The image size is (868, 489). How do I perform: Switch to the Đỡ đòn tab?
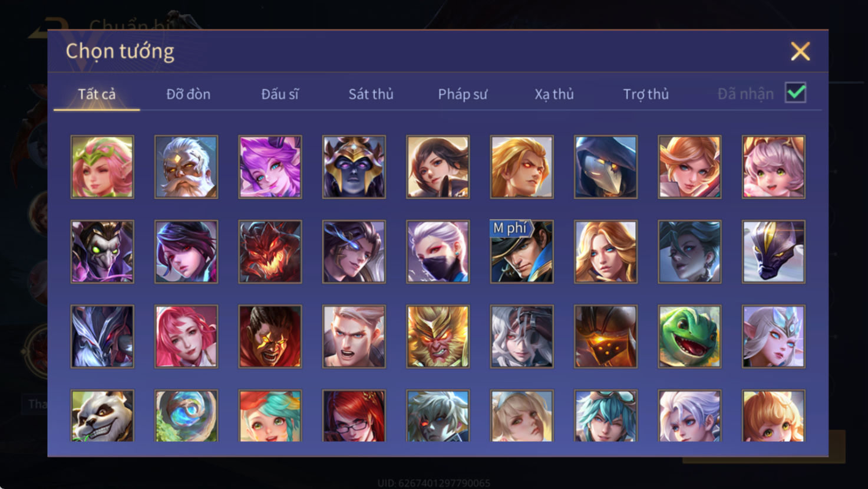coord(188,94)
